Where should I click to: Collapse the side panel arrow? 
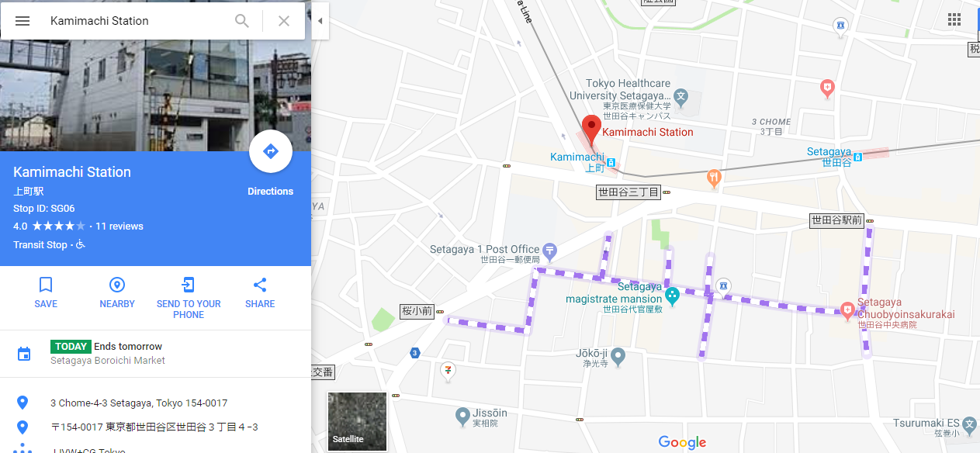point(320,21)
